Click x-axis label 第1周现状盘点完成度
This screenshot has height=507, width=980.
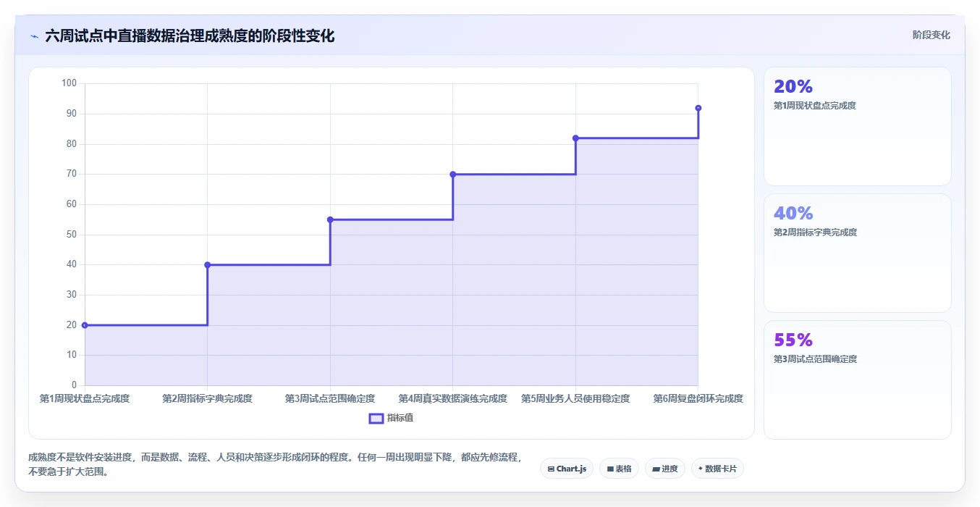[85, 398]
